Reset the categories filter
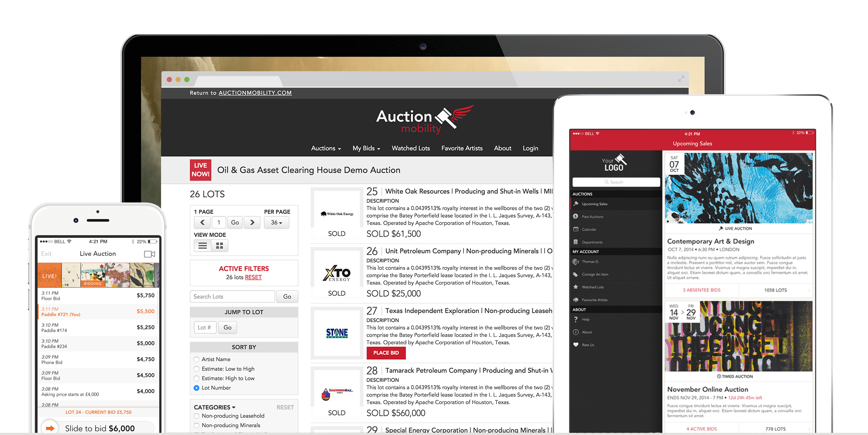This screenshot has height=435, width=868. point(285,408)
